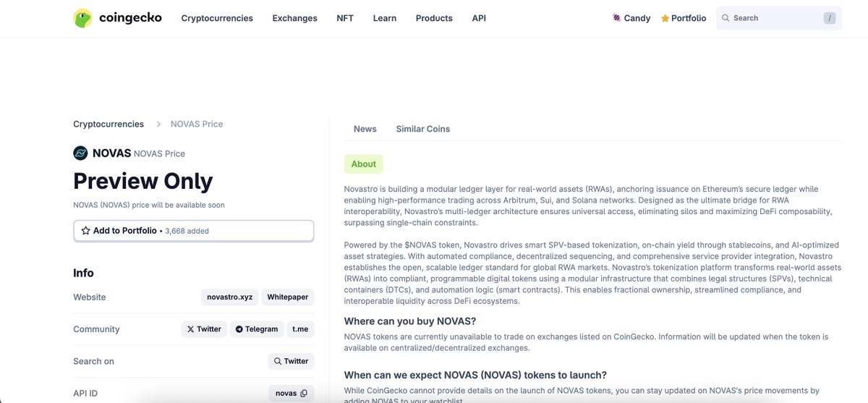Click the 'API ID' row label
This screenshot has height=403, width=868.
pyautogui.click(x=85, y=394)
